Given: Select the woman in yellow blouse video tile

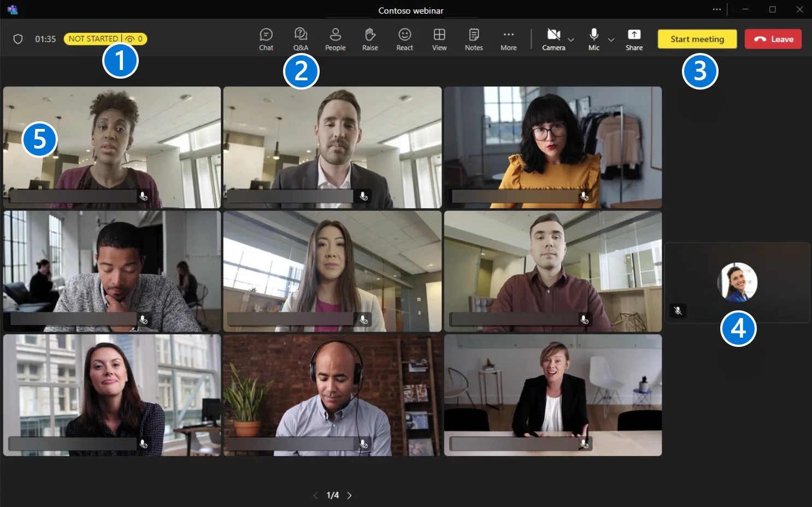Looking at the screenshot, I should [x=552, y=148].
